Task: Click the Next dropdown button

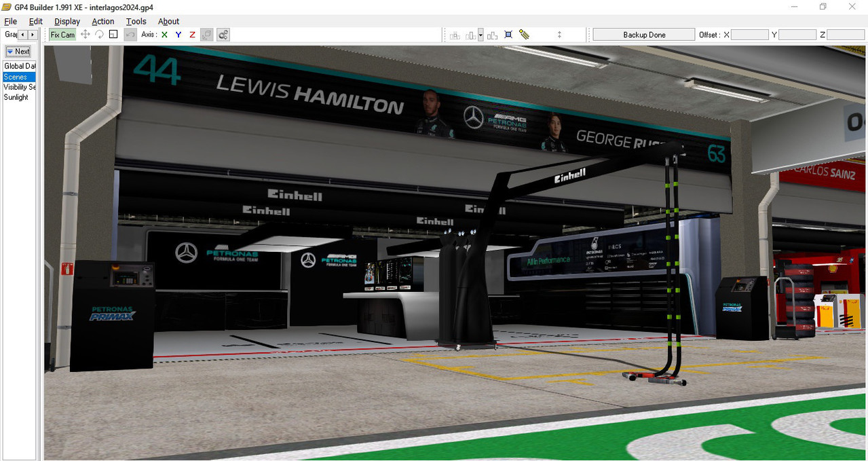Action: click(18, 52)
